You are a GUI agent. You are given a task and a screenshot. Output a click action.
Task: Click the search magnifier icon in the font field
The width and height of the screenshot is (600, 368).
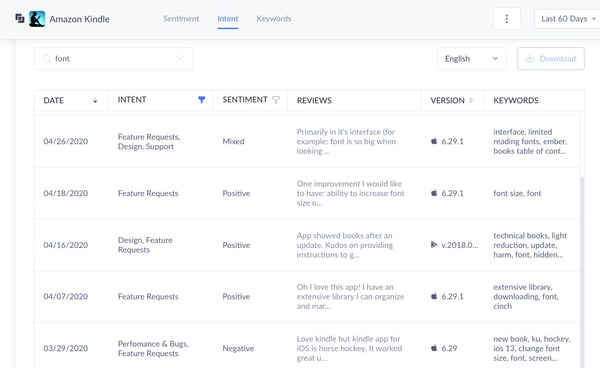(47, 59)
